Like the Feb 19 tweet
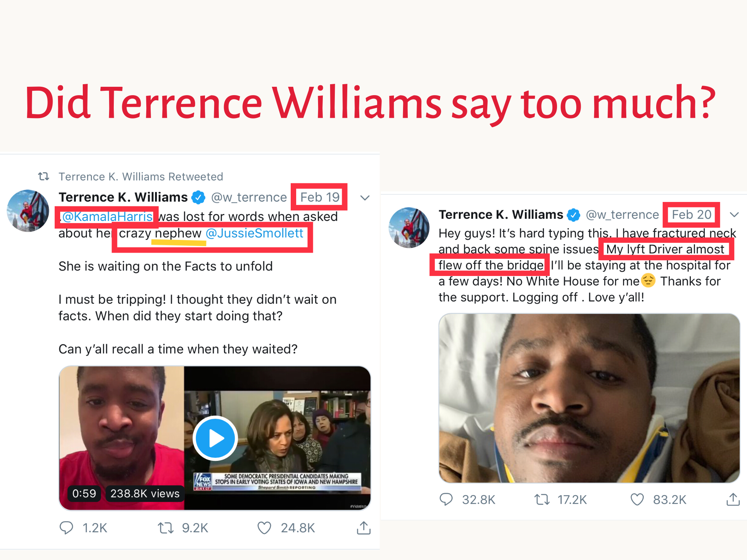Image resolution: width=747 pixels, height=560 pixels. click(264, 528)
